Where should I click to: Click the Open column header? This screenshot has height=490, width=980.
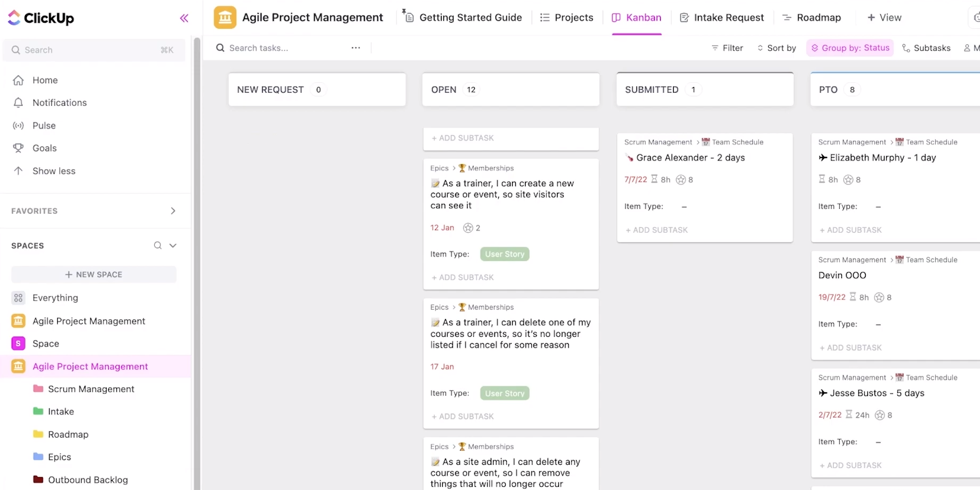(511, 90)
